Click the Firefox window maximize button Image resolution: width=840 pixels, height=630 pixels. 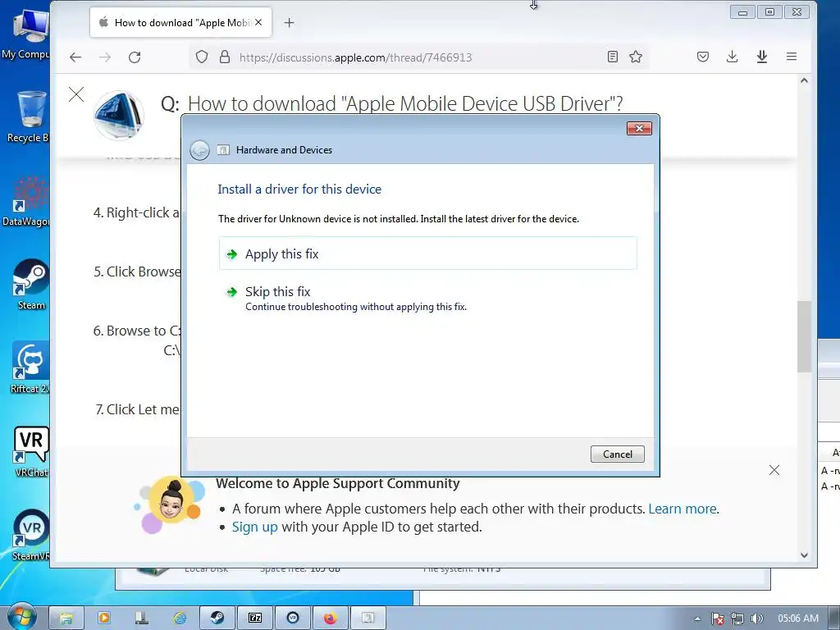(x=769, y=11)
